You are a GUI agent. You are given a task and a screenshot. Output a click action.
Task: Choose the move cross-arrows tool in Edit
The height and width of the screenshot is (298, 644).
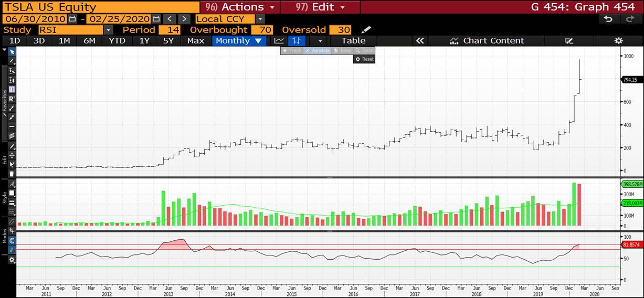(x=12, y=155)
